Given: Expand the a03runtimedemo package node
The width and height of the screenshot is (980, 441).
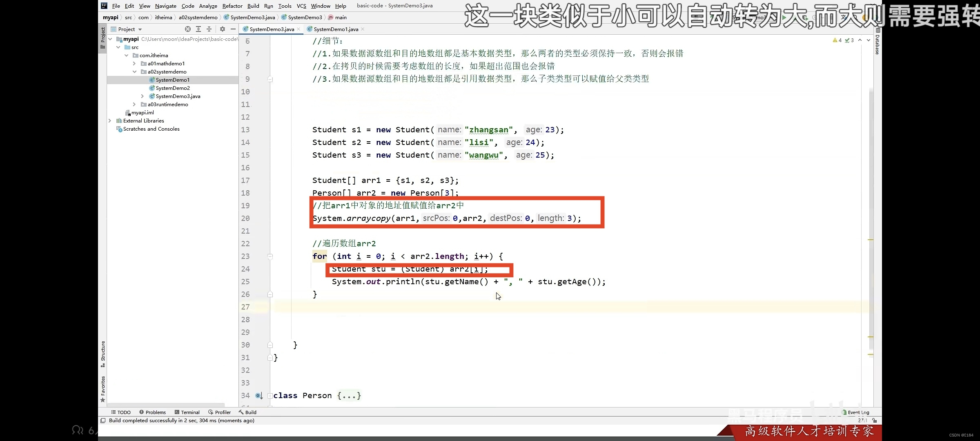Looking at the screenshot, I should (134, 104).
